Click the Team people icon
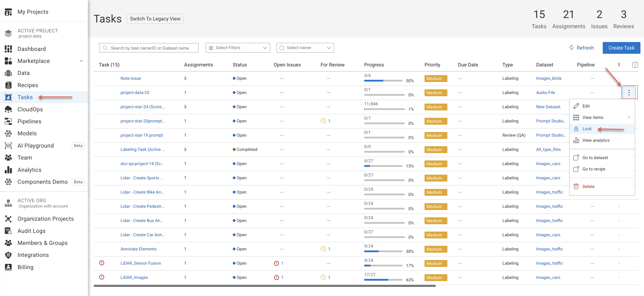The width and height of the screenshot is (644, 296). (x=8, y=158)
